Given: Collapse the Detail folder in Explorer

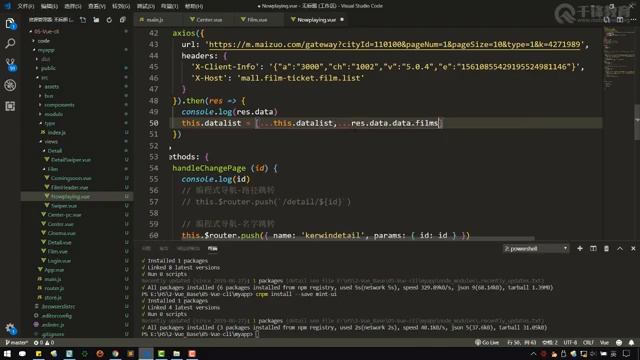Looking at the screenshot, I should [55, 151].
